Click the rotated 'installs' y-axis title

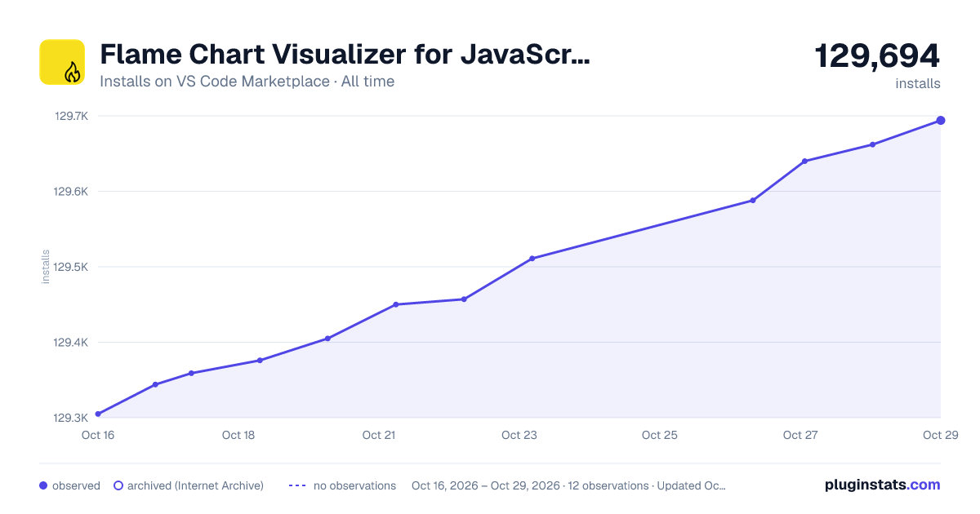coord(46,267)
